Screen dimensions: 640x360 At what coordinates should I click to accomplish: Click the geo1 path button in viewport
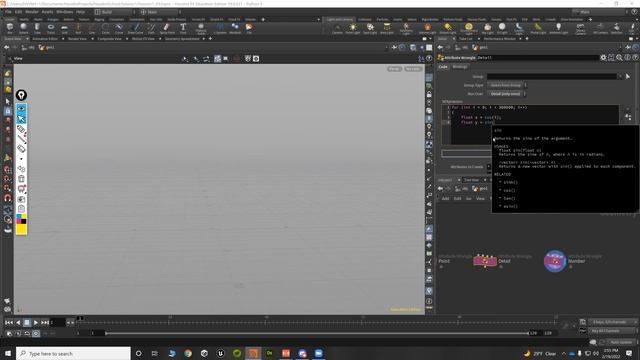click(x=47, y=47)
